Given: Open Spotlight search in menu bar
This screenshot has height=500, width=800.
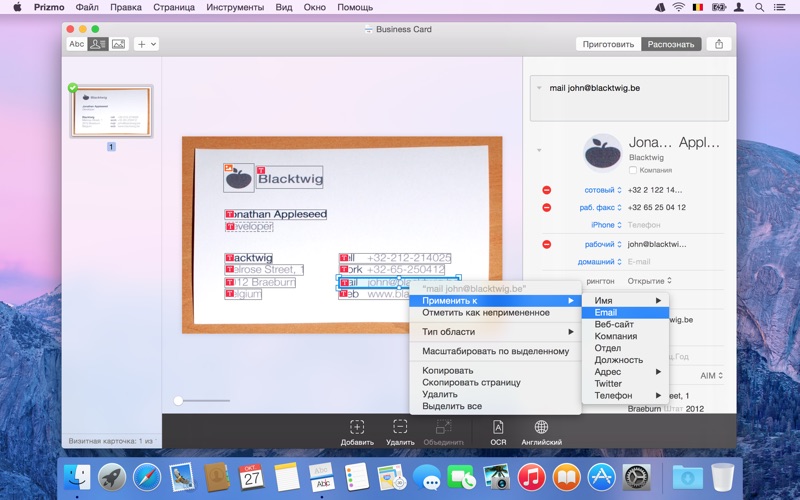Looking at the screenshot, I should [x=759, y=7].
